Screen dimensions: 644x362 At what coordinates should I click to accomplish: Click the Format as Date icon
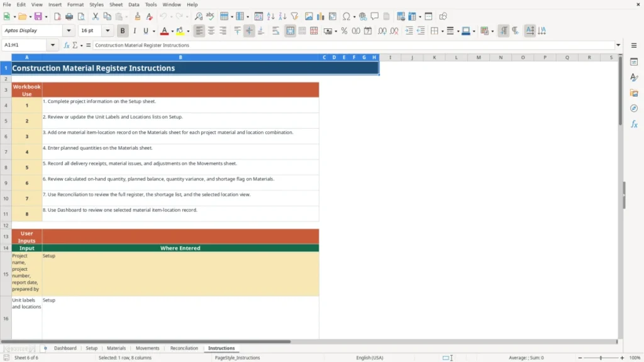click(x=368, y=31)
